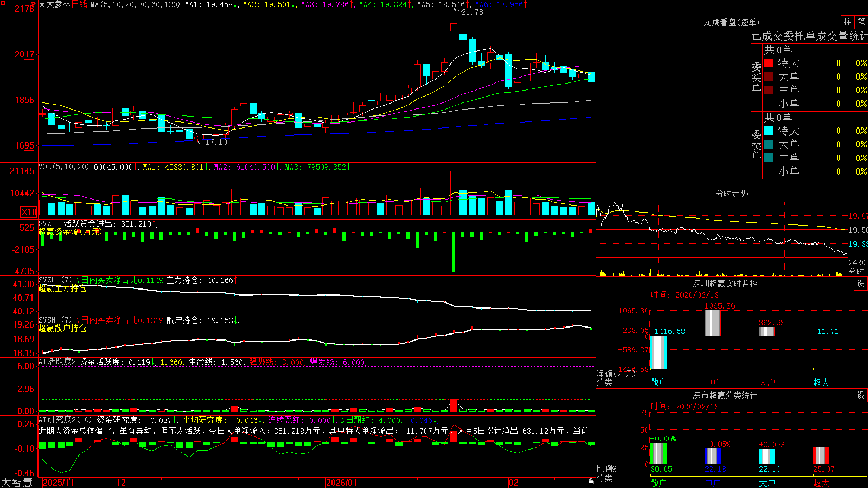Open the VOL(5,10,20) indicator selector
This screenshot has width=868, height=488.
[x=63, y=167]
